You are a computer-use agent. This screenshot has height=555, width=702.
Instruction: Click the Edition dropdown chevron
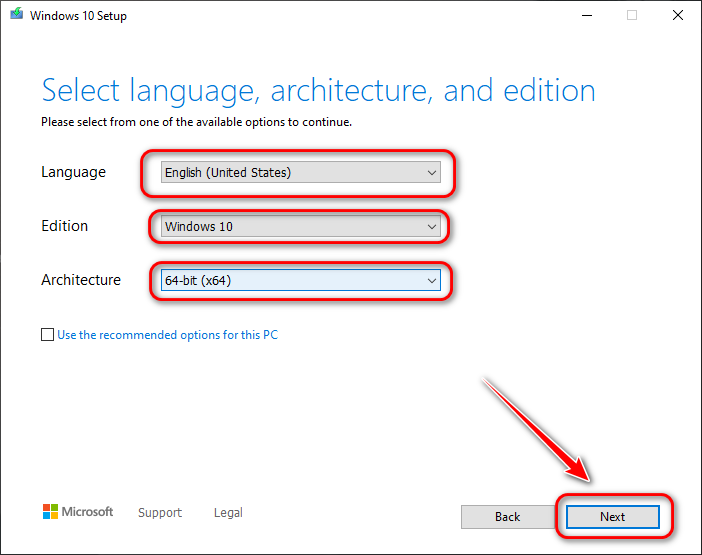pyautogui.click(x=432, y=227)
